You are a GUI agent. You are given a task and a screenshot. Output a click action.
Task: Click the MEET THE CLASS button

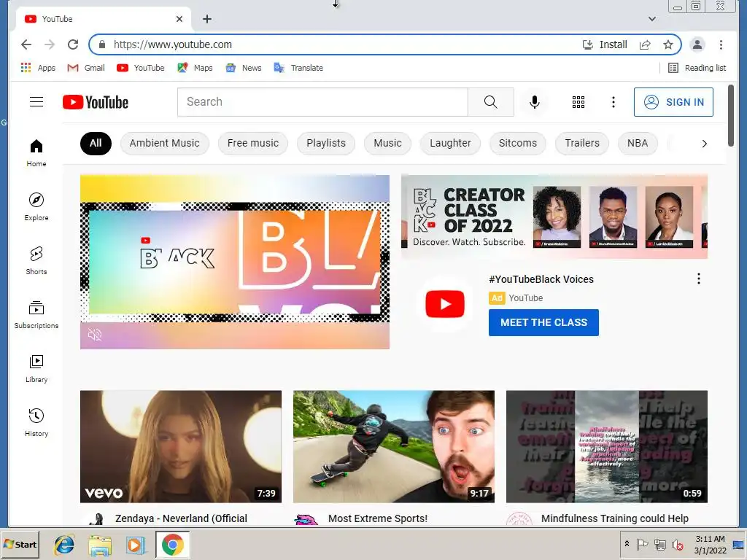tap(543, 322)
